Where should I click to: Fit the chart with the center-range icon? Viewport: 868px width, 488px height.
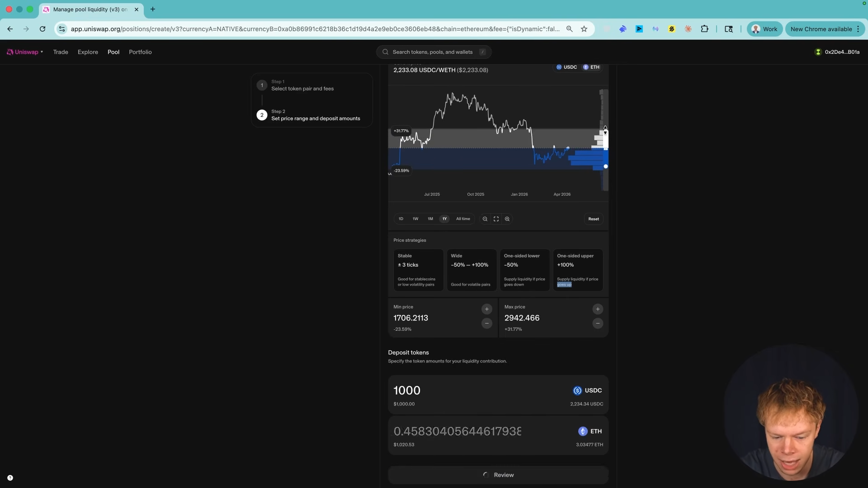point(496,219)
